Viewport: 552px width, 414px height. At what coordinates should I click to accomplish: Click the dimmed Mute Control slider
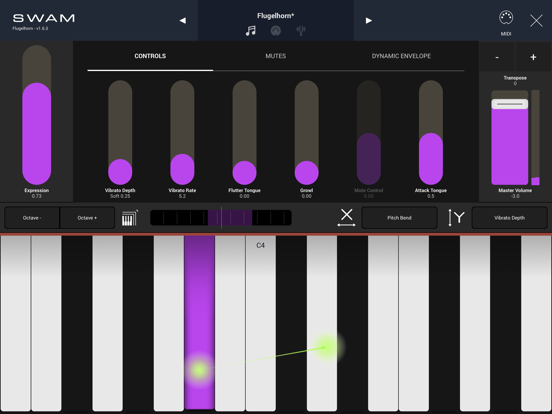point(369,132)
